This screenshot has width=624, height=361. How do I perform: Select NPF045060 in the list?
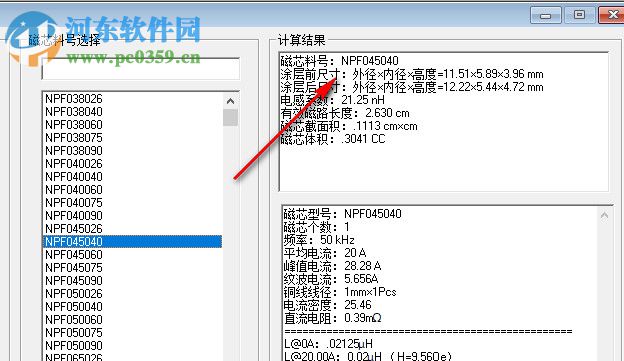pos(74,255)
